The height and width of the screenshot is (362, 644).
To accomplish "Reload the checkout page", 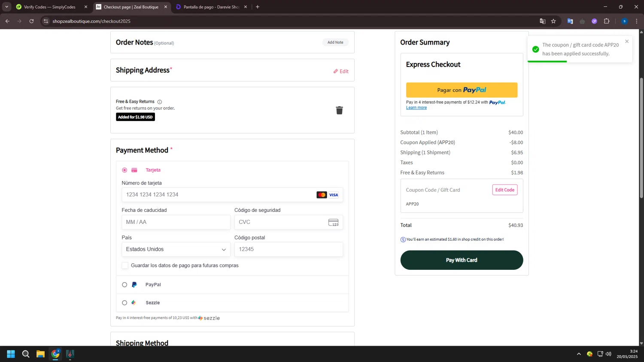I will pyautogui.click(x=31, y=21).
